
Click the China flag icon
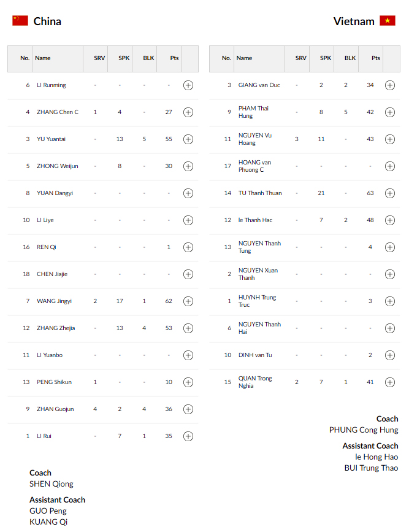[20, 21]
